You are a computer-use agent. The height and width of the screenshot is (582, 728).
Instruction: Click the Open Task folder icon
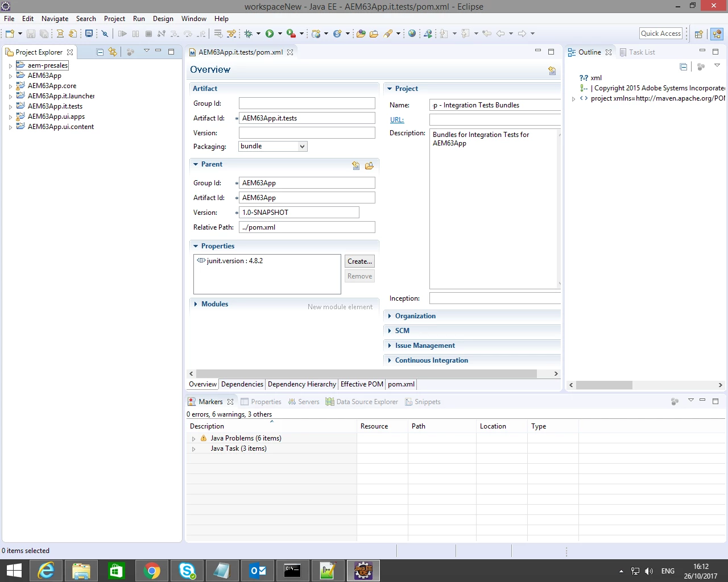tap(374, 34)
